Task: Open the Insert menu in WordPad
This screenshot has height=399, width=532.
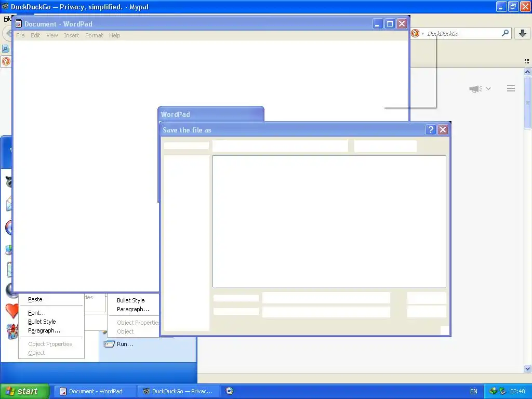Action: [71, 35]
